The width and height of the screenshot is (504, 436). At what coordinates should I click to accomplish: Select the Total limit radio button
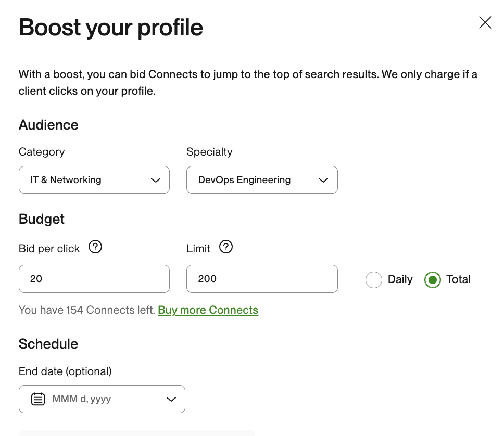tap(433, 280)
